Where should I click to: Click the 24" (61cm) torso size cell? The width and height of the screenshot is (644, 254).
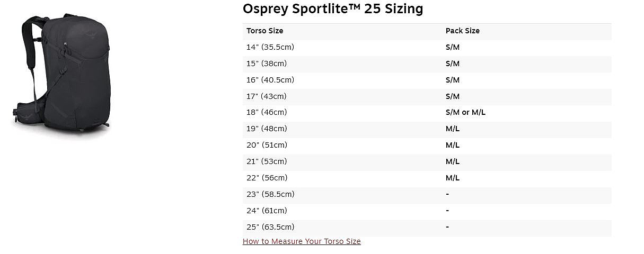pos(266,211)
